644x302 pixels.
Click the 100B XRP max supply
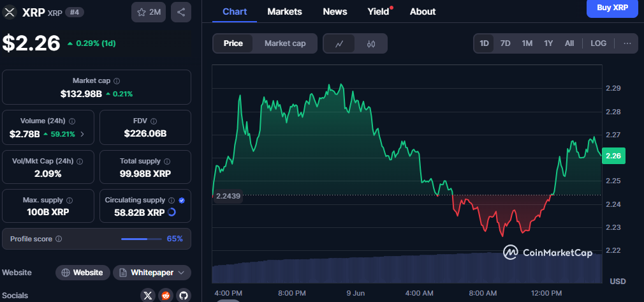pos(48,213)
